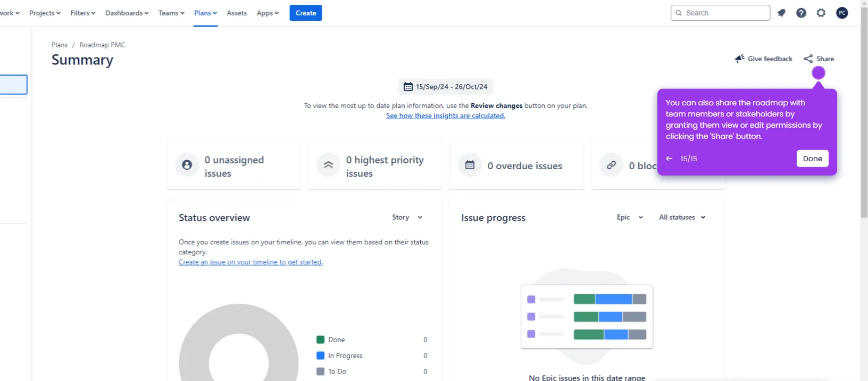Open 'Create an issue on your timeline' link
This screenshot has height=381, width=868.
point(251,262)
